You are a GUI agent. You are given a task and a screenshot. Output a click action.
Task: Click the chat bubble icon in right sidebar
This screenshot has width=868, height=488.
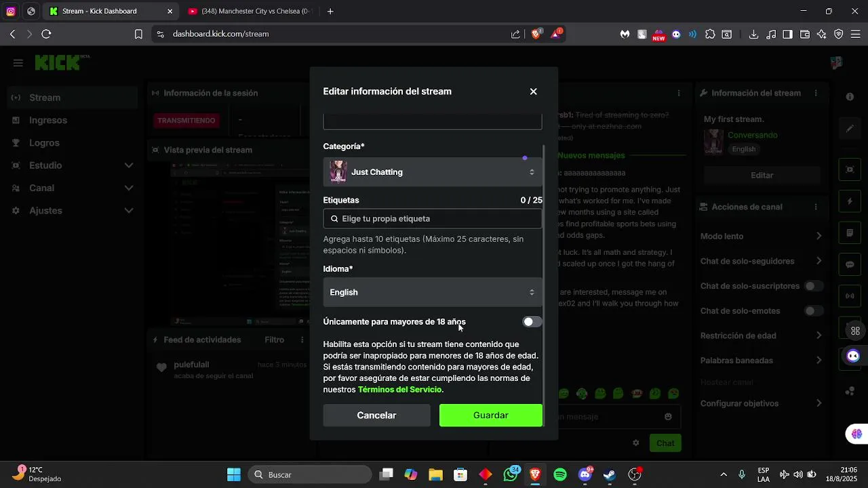pyautogui.click(x=850, y=264)
